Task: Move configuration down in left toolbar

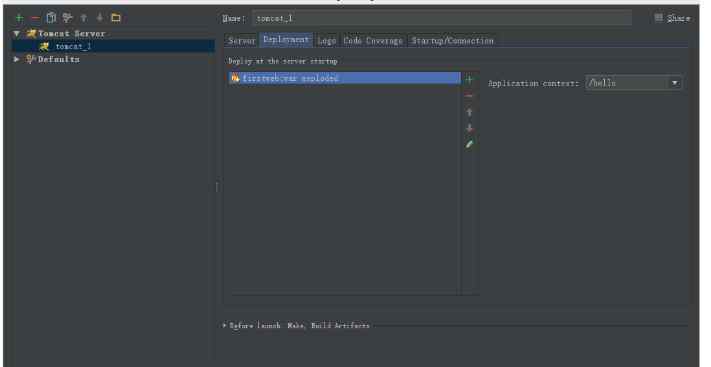Action: point(100,18)
